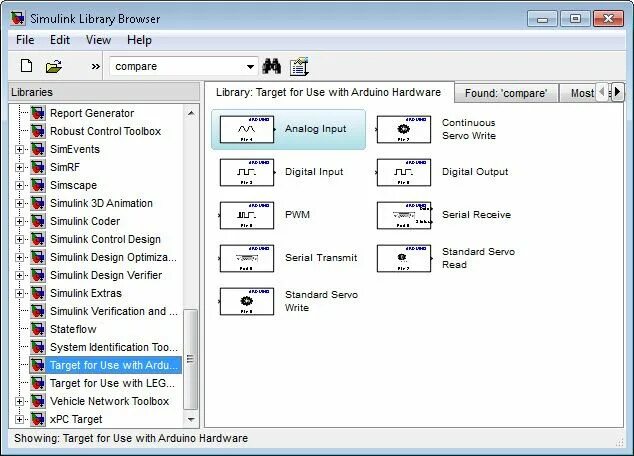This screenshot has height=456, width=634.
Task: Maximize the Simulink Library Browser window
Action: coord(575,19)
